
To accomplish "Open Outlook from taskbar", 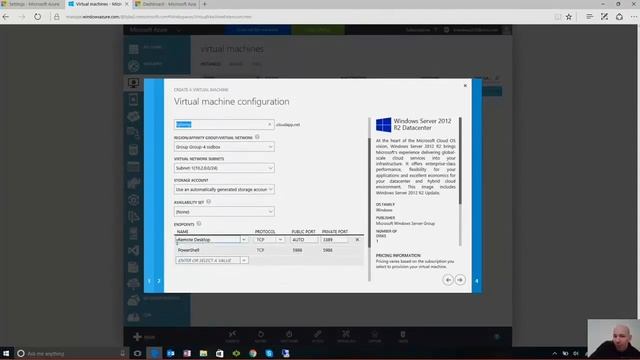I will [x=171, y=353].
